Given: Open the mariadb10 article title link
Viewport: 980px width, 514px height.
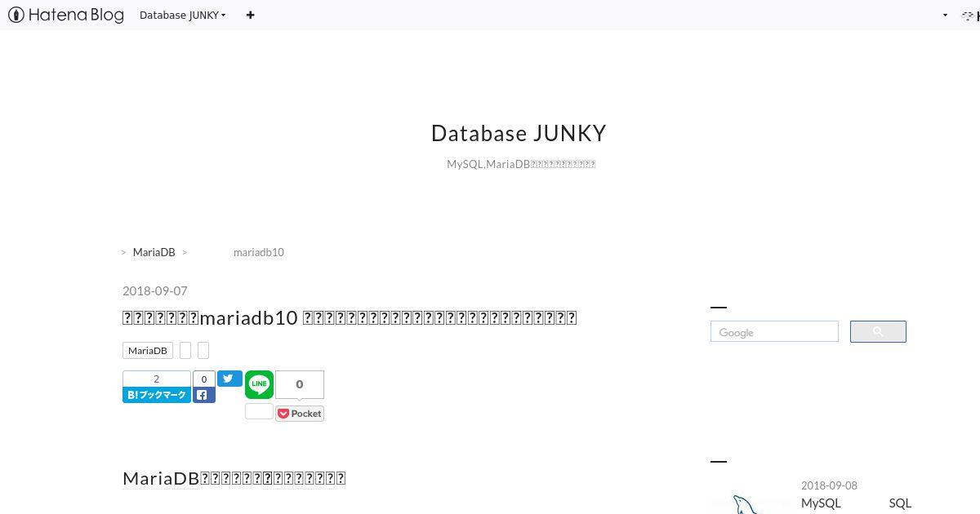Looking at the screenshot, I should pos(350,317).
